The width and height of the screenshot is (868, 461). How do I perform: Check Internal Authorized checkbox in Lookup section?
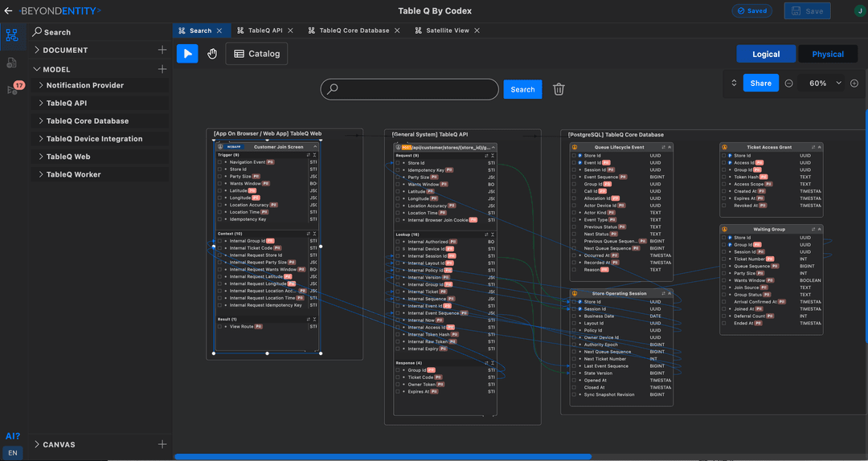tap(398, 242)
